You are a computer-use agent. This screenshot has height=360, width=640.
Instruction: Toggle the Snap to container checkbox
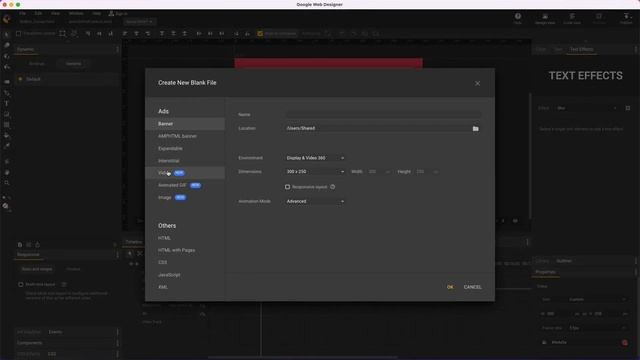coord(260,33)
